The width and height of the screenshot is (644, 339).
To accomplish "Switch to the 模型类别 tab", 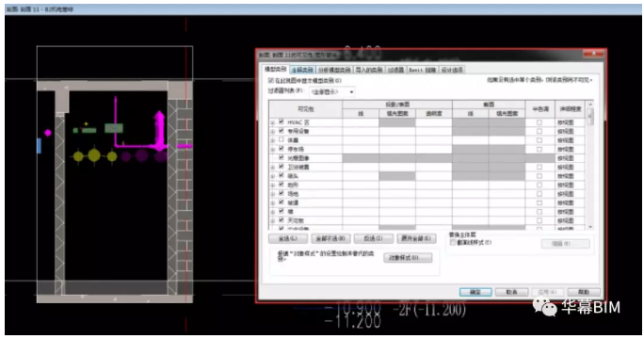I will click(275, 69).
